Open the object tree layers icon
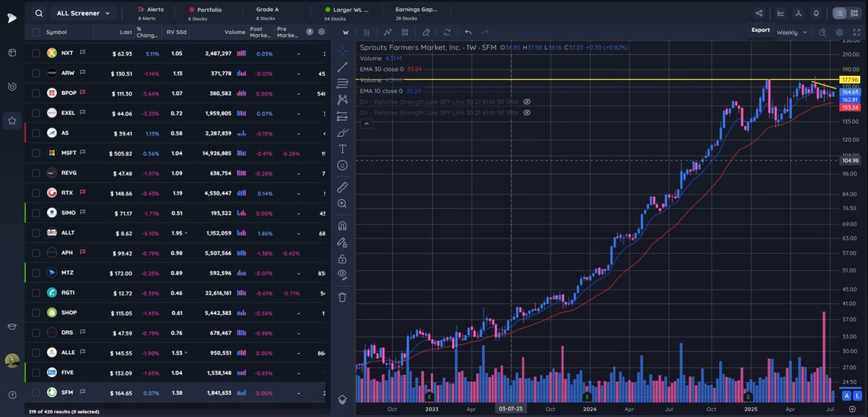Viewport: 868px width, 417px height. tap(343, 399)
